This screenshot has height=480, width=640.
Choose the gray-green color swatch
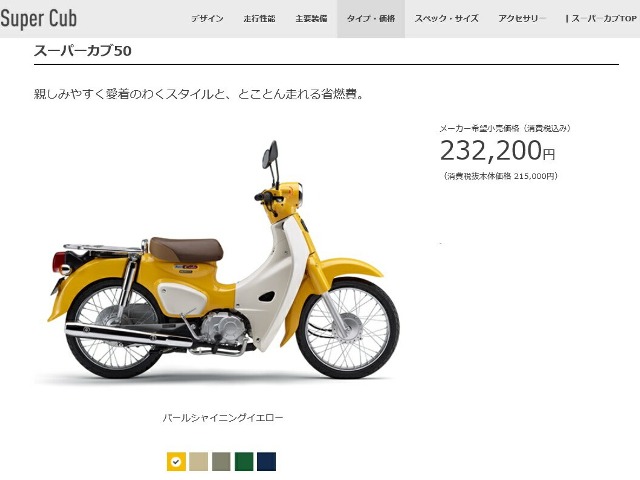[221, 462]
